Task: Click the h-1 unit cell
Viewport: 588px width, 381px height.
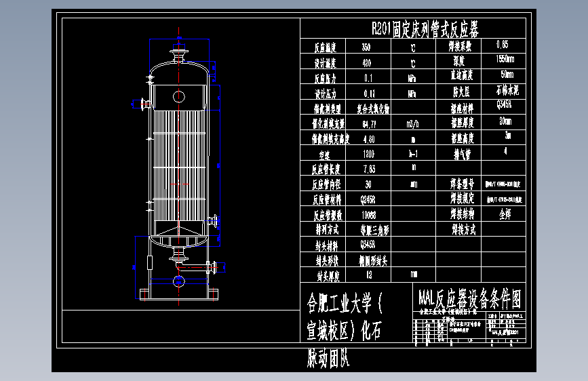Action: (413, 154)
